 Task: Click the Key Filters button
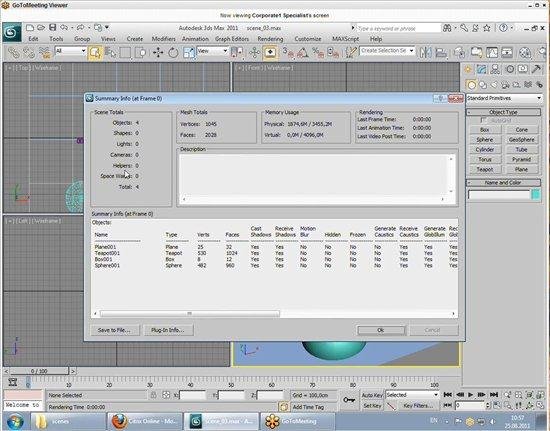point(418,406)
